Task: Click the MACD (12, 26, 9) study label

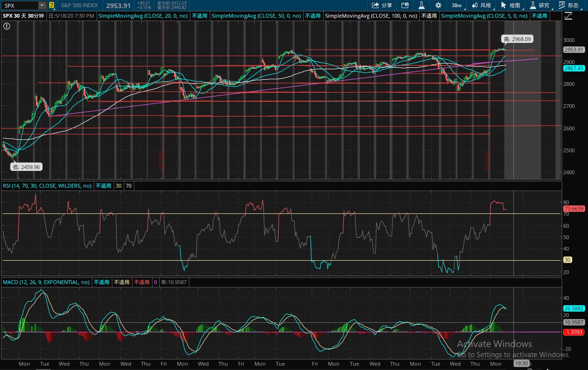Action: (46, 282)
